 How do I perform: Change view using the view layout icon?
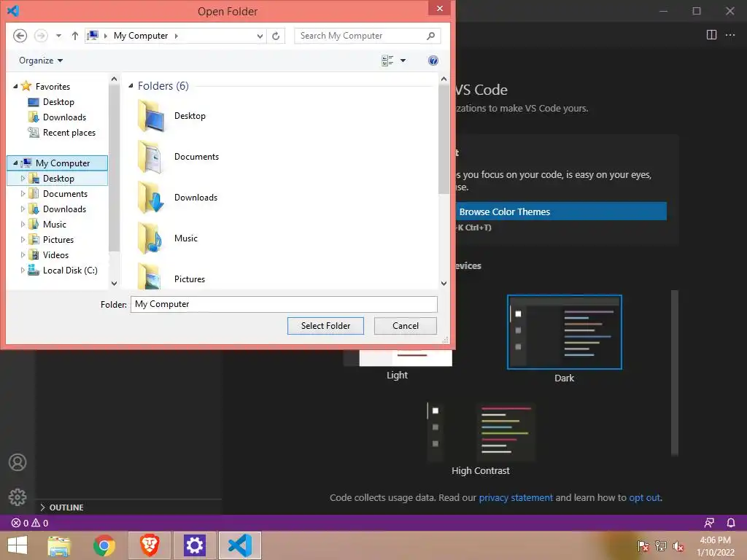coord(387,61)
